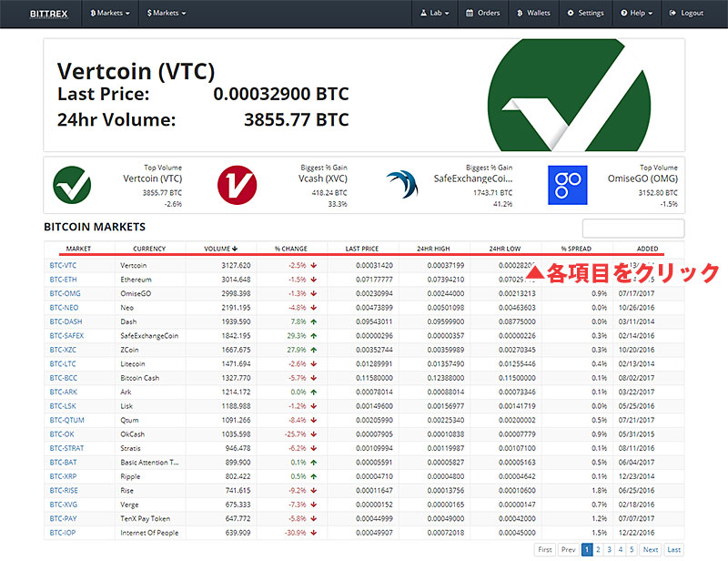Open the BTC-QTUM market link

pyautogui.click(x=66, y=420)
